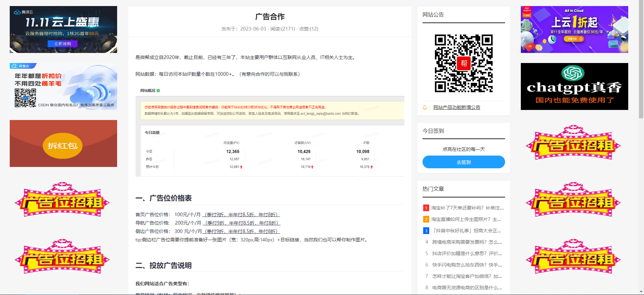
Task: Click the blue 去签到 check-in button
Action: pyautogui.click(x=463, y=162)
